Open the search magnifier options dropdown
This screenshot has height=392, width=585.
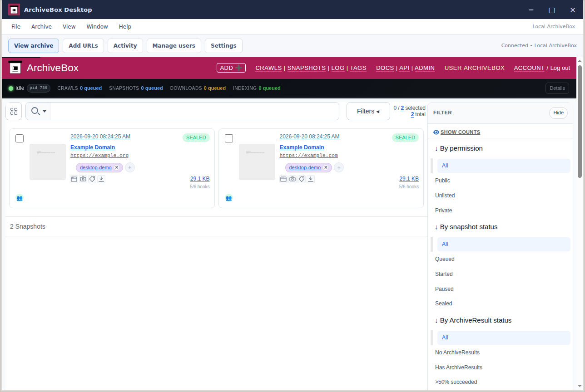tap(38, 111)
